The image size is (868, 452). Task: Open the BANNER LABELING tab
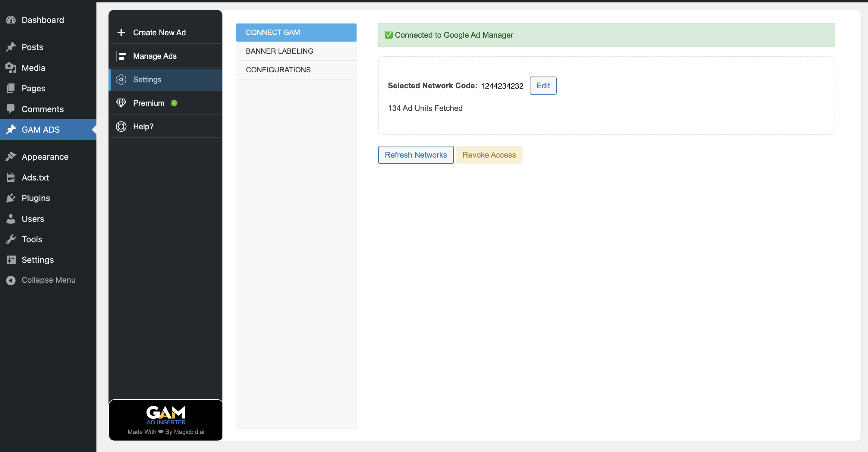(279, 51)
